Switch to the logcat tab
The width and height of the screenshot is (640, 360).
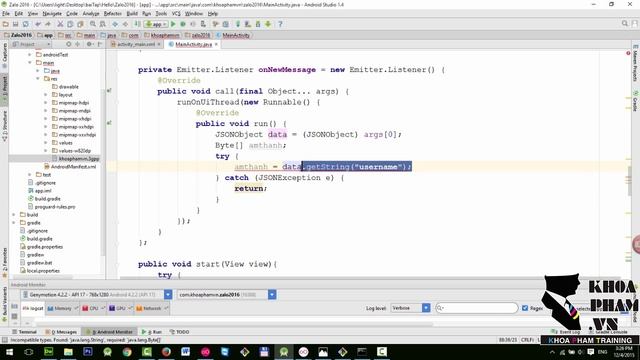coord(33,308)
